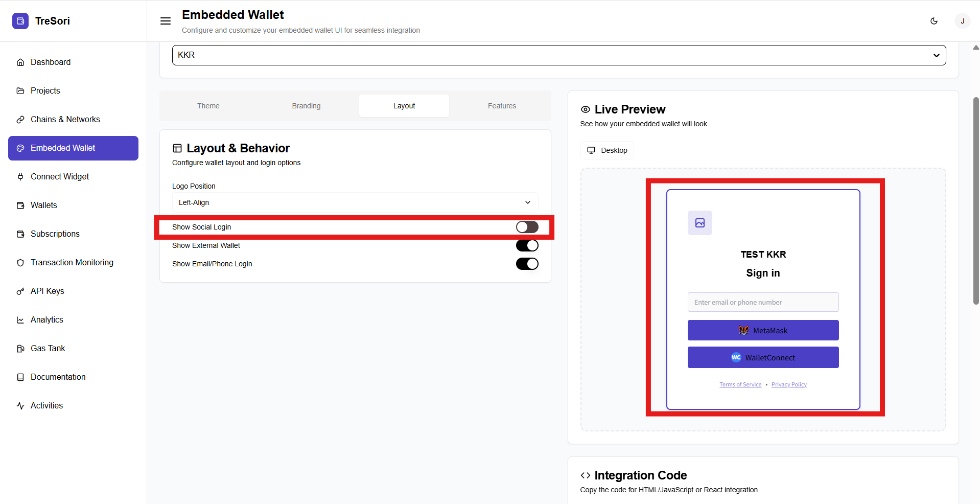Viewport: 980px width, 504px height.
Task: Enable the Show Social Login toggle
Action: click(527, 227)
